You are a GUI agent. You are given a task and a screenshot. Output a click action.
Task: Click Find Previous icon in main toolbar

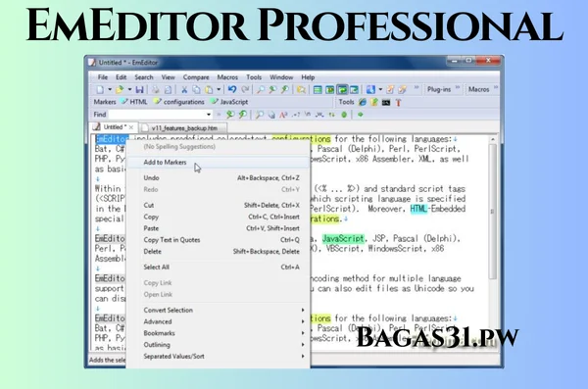pyautogui.click(x=285, y=89)
